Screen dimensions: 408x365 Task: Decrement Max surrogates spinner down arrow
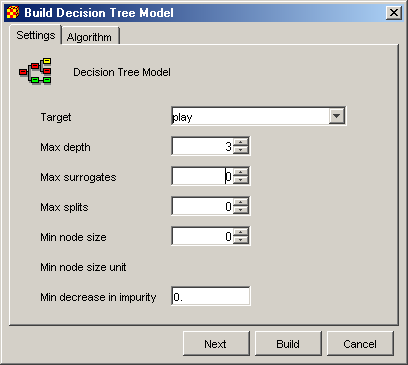coord(241,180)
